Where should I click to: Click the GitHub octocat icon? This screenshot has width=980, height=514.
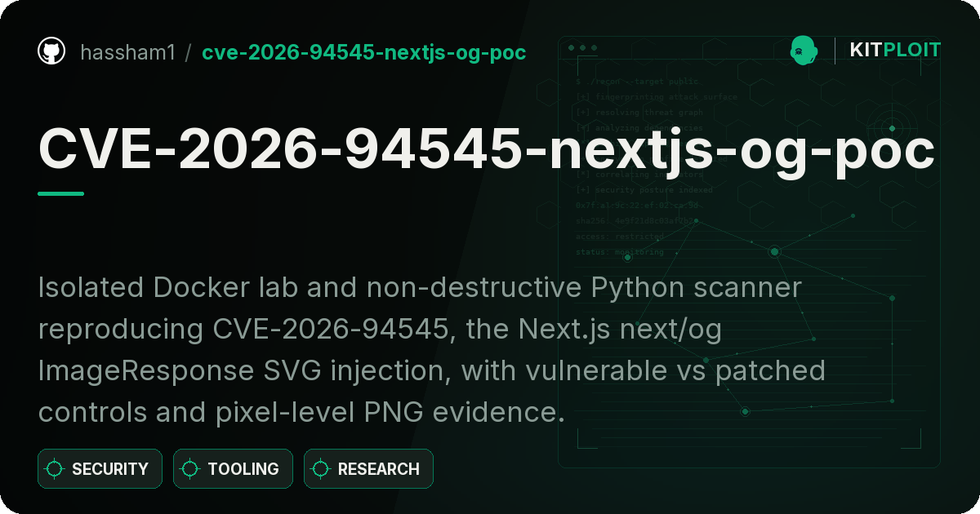coord(51,51)
